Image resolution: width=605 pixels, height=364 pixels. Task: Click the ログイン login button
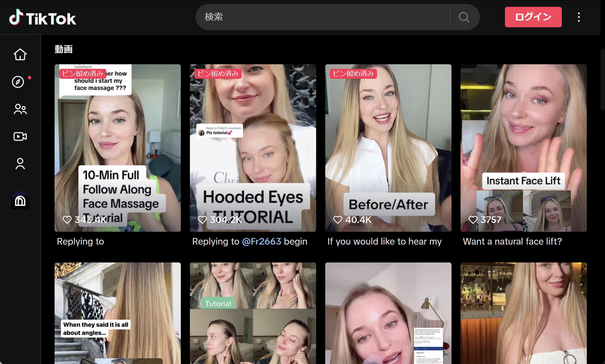[533, 17]
